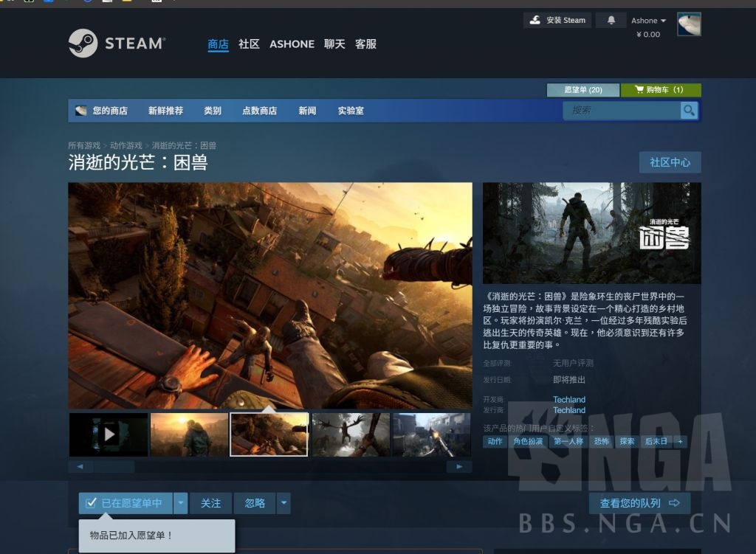Click the 无用户评测 review text

[x=573, y=363]
